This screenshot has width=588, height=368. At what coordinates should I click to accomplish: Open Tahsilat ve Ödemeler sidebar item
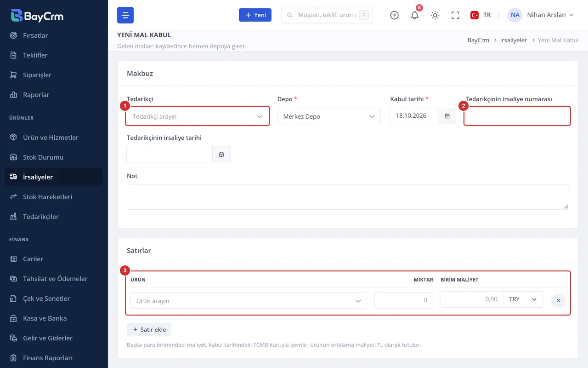[54, 279]
